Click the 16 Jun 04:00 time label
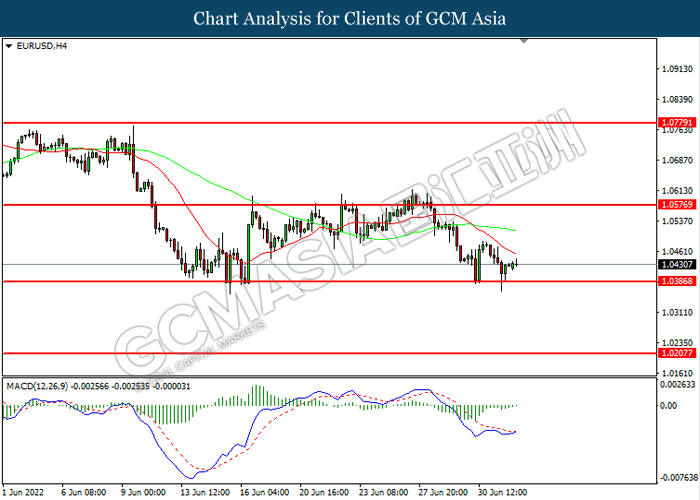The width and height of the screenshot is (700, 500). 265,492
